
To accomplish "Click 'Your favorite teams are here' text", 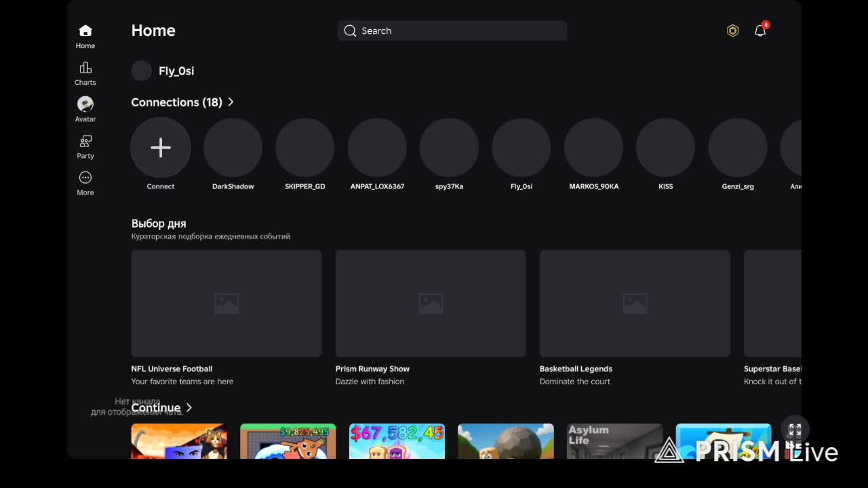I will pyautogui.click(x=182, y=382).
